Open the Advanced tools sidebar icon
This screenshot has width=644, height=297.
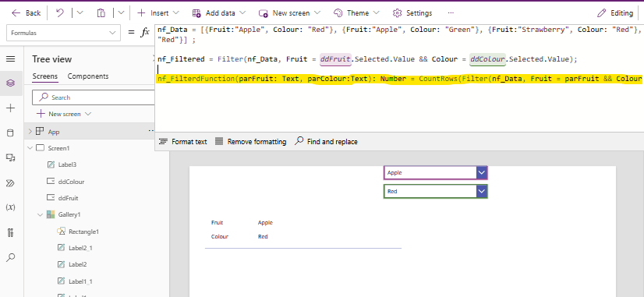tap(11, 232)
